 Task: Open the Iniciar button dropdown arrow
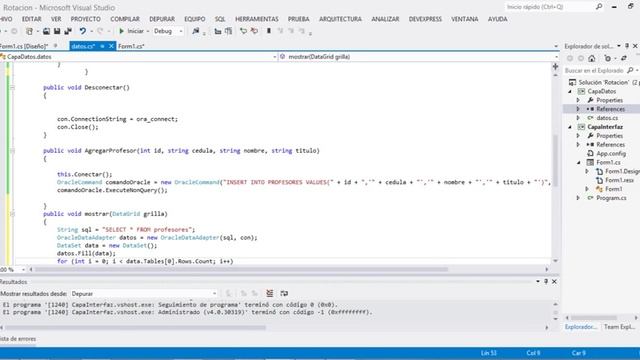(148, 31)
